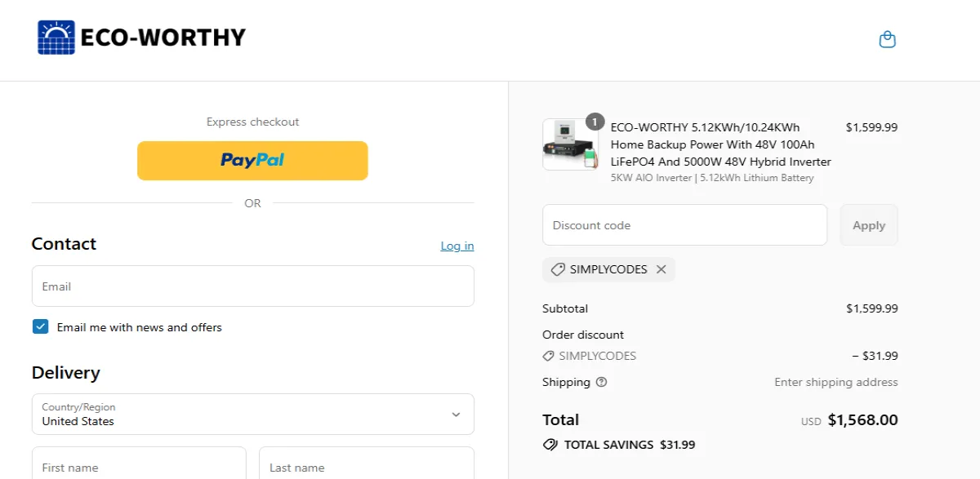The image size is (980, 479).
Task: Click the discount tag icon next to SIMPLYCODES row
Action: pos(547,355)
